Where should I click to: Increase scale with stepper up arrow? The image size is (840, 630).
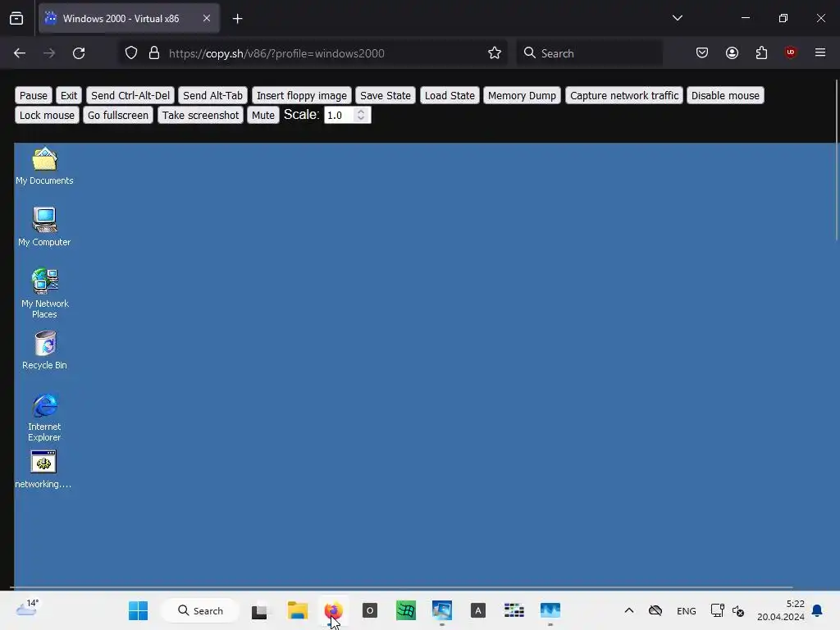pos(361,112)
